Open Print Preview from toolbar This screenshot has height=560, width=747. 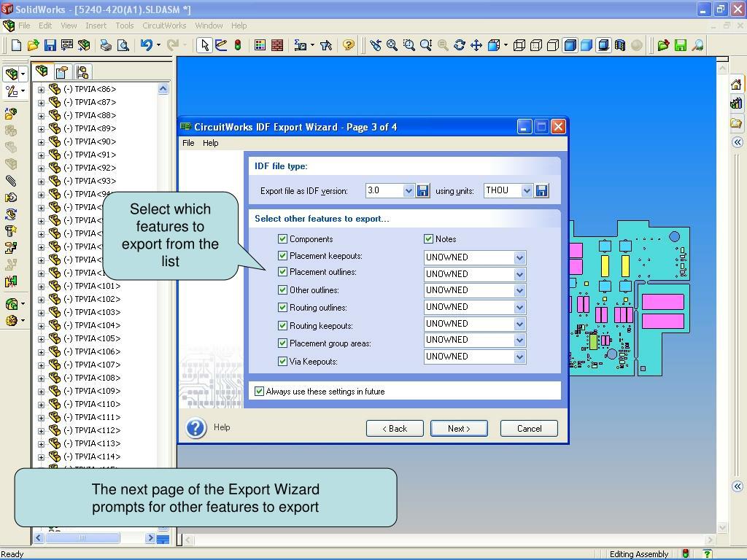123,45
